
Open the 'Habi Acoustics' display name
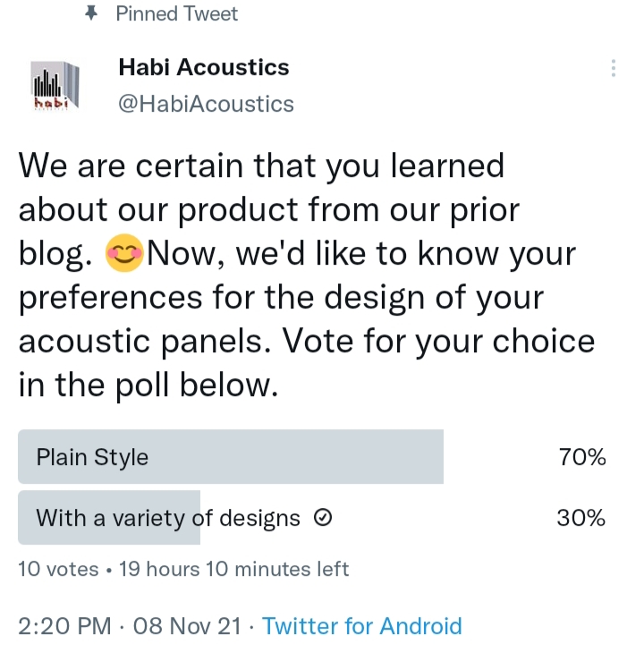coord(204,67)
